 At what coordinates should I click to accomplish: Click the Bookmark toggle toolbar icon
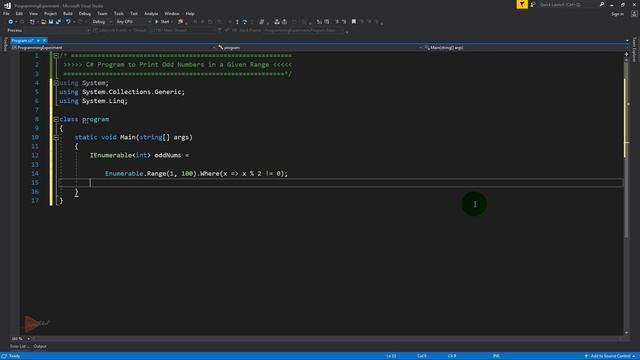pos(354,22)
